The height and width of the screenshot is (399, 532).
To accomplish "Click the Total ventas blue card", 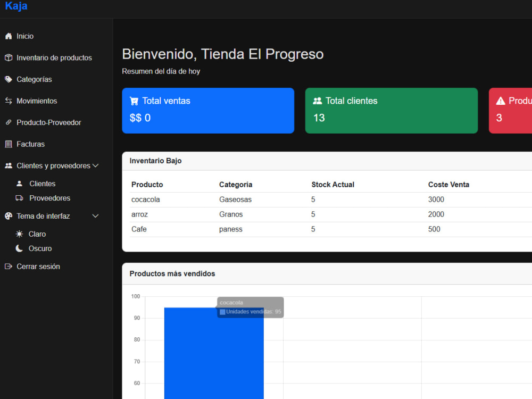I will click(x=208, y=111).
